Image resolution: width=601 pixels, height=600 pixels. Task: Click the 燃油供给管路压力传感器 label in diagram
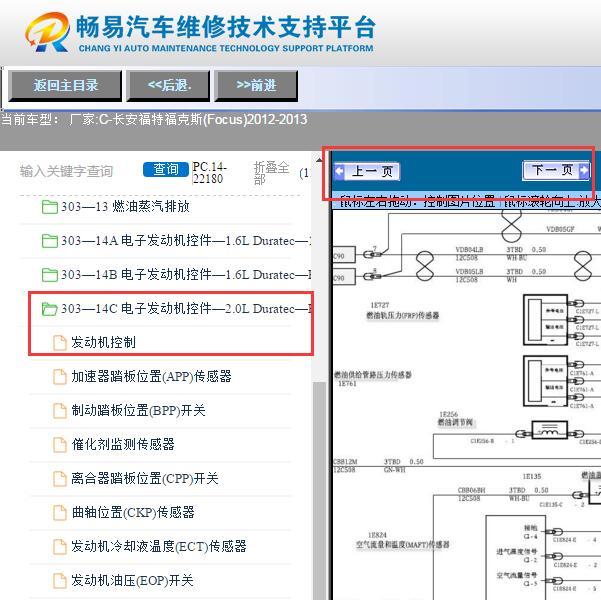coord(373,375)
